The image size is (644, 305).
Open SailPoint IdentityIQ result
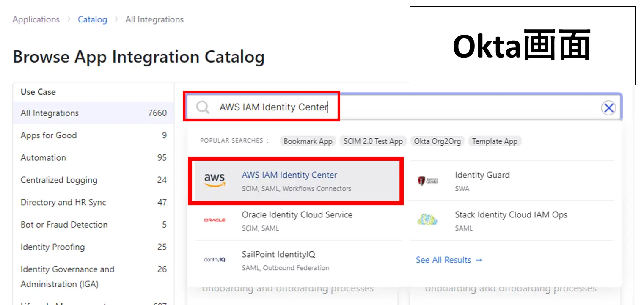pyautogui.click(x=298, y=260)
